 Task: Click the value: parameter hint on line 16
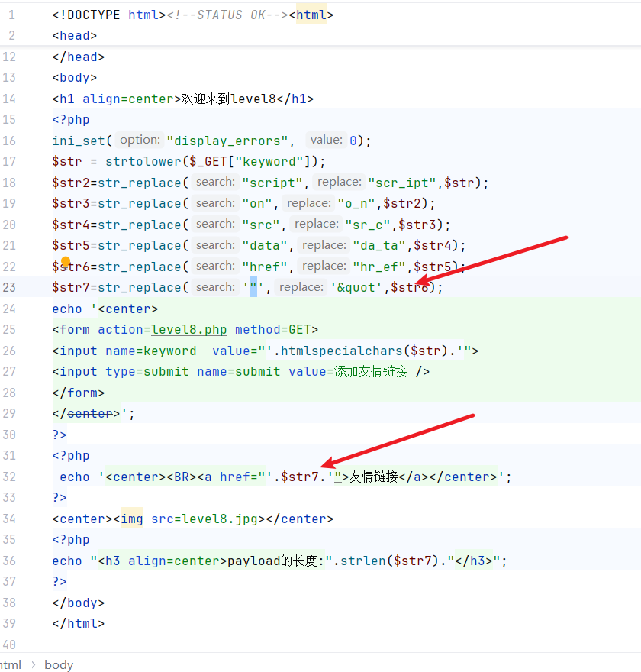327,141
